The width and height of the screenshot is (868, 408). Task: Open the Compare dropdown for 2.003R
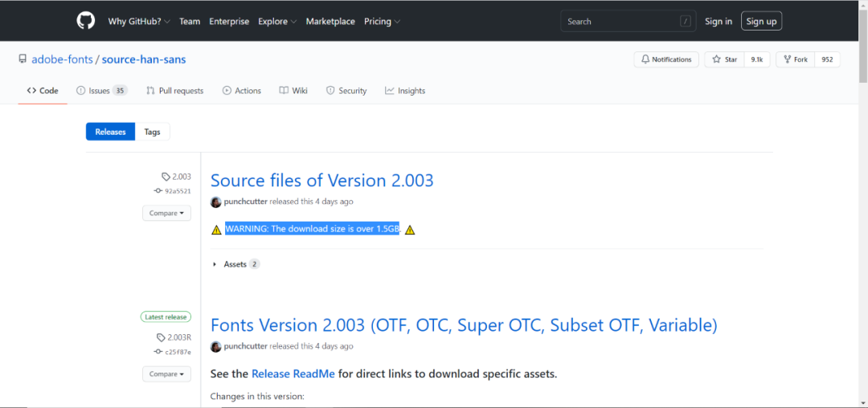167,374
